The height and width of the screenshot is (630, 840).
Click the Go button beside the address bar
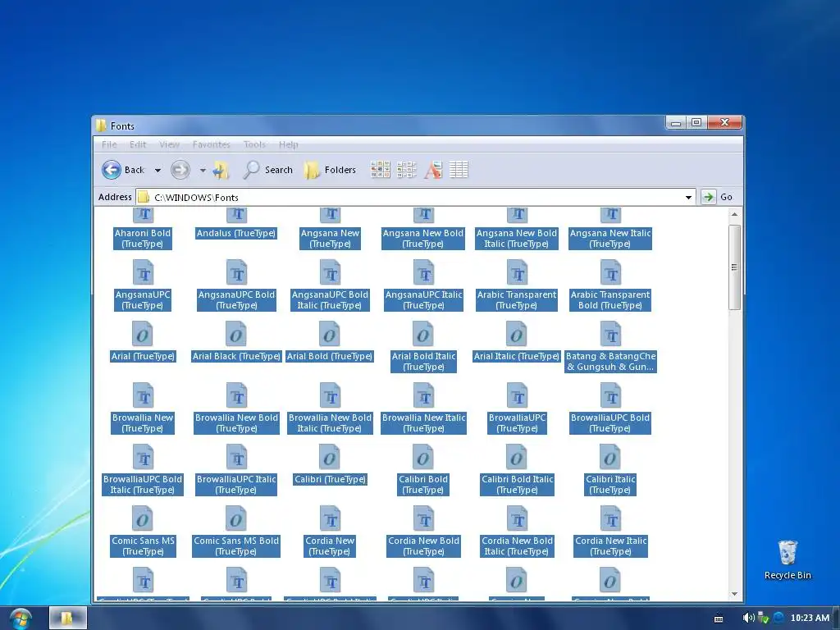(x=717, y=197)
